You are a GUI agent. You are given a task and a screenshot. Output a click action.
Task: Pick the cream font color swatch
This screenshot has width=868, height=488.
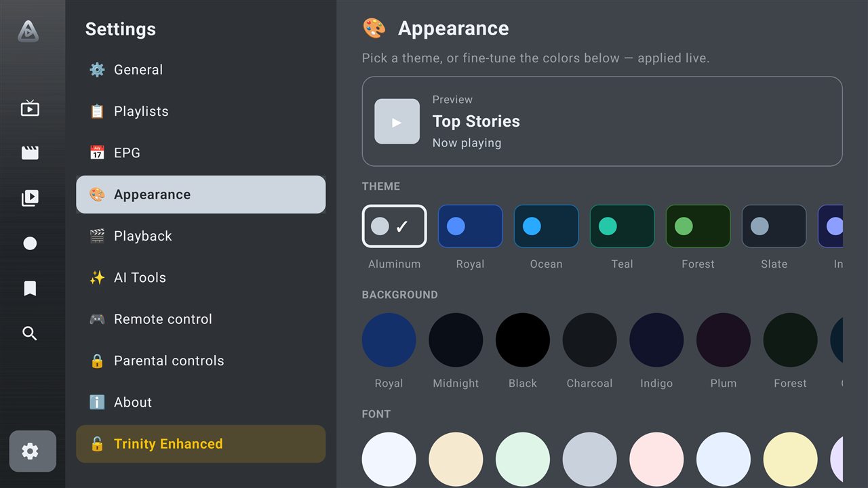pos(456,460)
